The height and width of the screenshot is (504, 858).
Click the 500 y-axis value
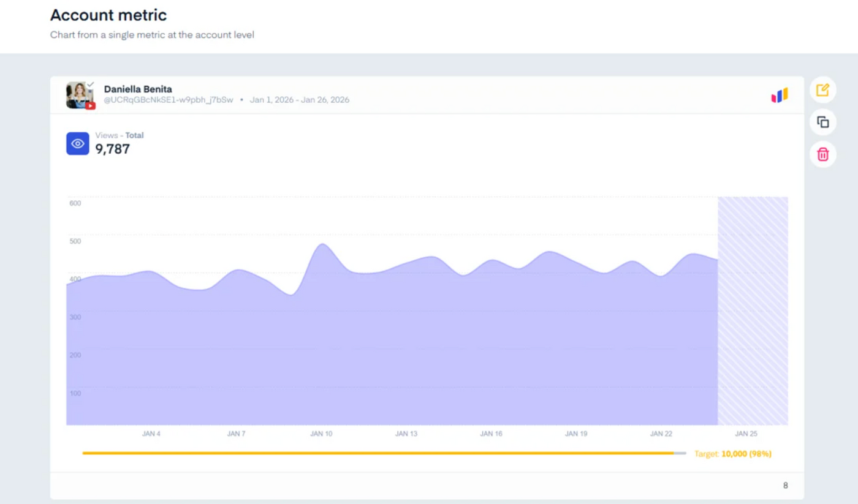pos(75,241)
